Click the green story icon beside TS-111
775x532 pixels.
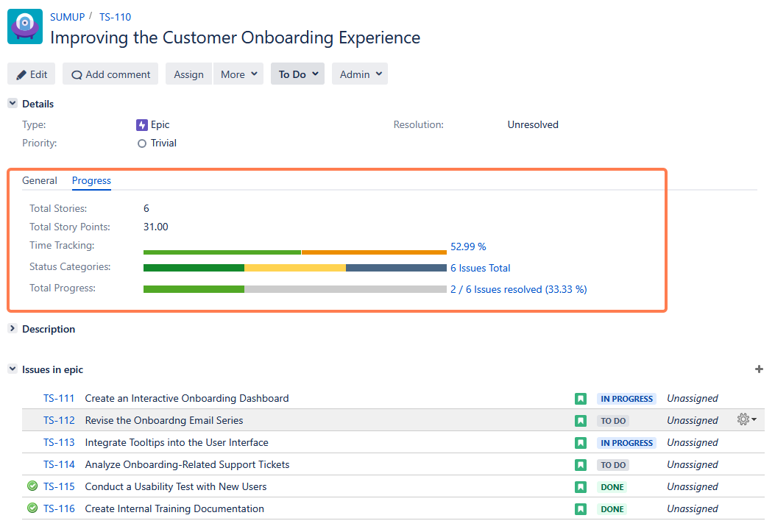tap(581, 398)
